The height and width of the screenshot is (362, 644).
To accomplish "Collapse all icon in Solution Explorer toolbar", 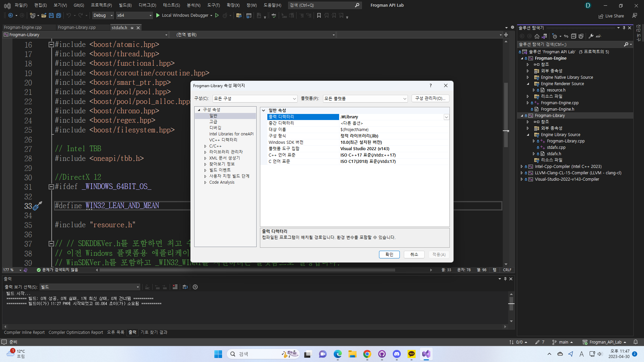I will (x=574, y=36).
